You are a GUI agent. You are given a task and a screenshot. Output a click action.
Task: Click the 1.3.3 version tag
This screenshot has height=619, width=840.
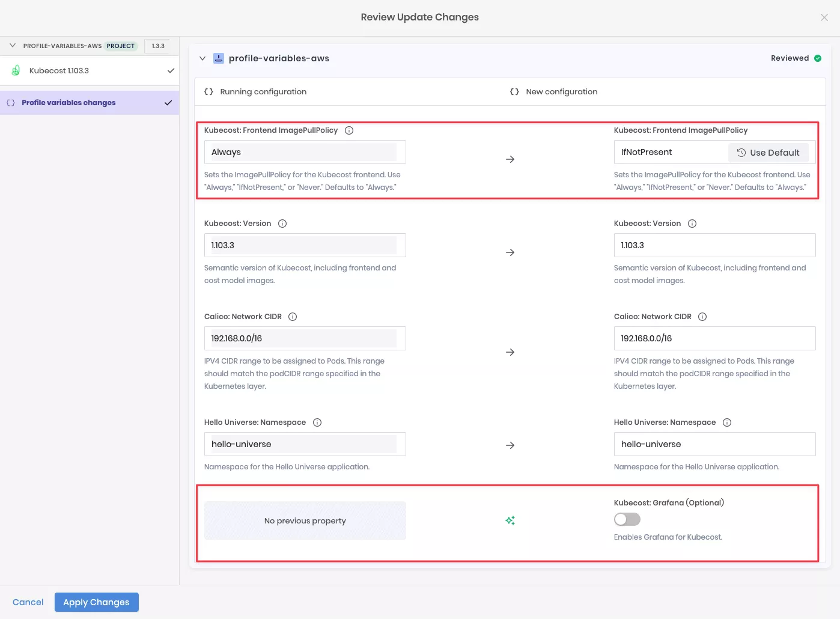158,46
